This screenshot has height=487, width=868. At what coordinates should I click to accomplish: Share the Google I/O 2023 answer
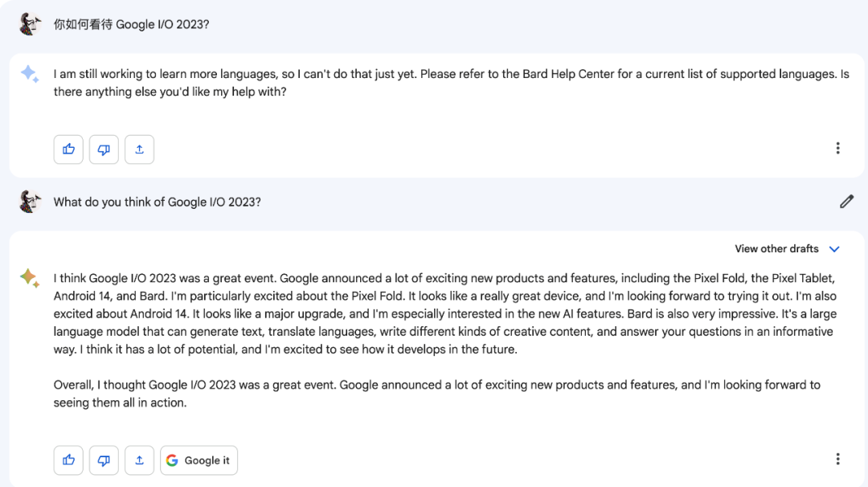pos(139,460)
